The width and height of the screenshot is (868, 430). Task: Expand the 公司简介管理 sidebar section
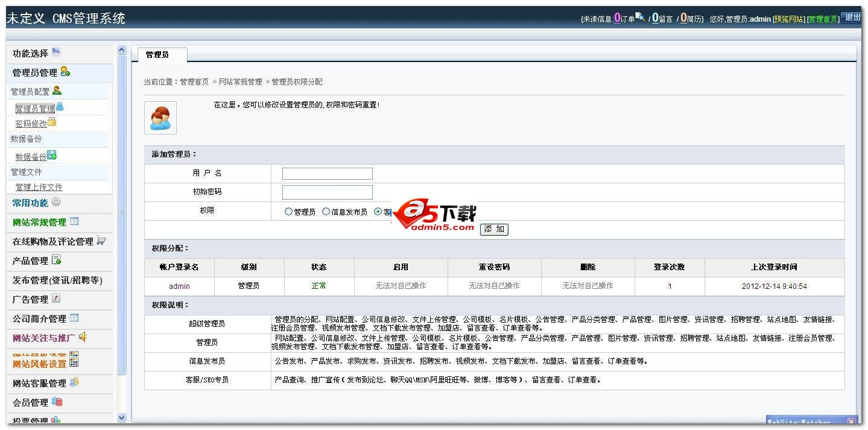40,319
